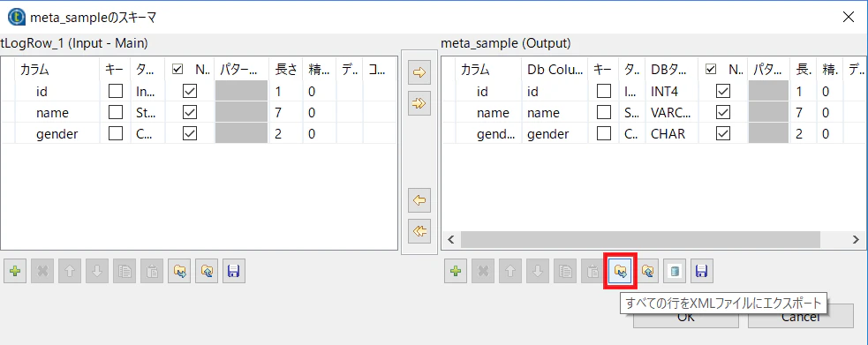Click output table scrollbar right arrow
The width and height of the screenshot is (868, 345).
click(856, 239)
